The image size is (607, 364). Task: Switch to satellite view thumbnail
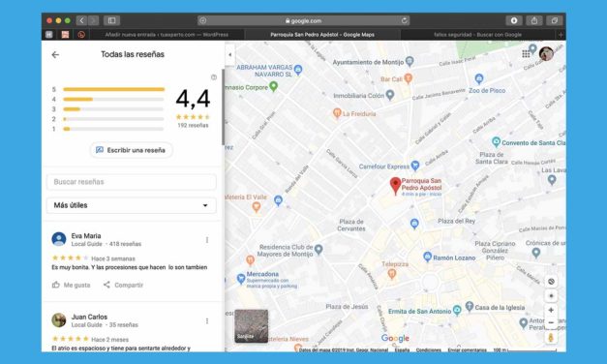[x=252, y=325]
